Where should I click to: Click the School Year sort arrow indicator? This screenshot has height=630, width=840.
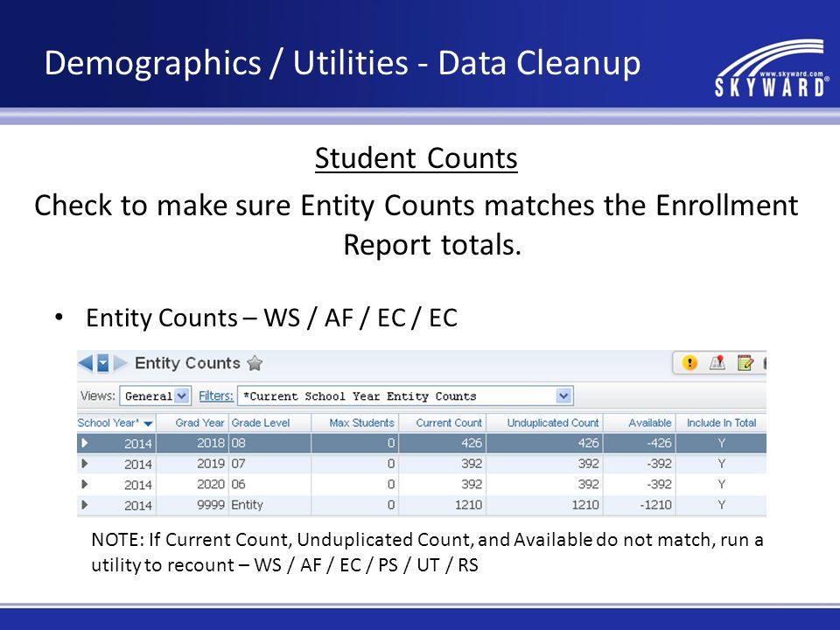click(149, 423)
